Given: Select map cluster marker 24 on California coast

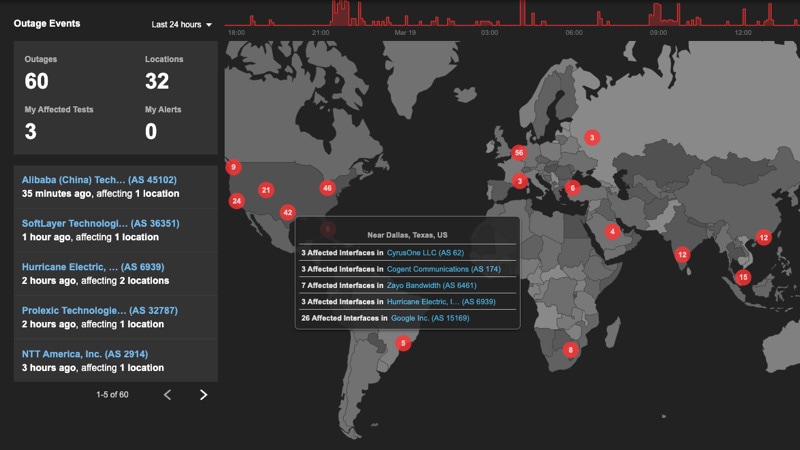Looking at the screenshot, I should [x=236, y=201].
